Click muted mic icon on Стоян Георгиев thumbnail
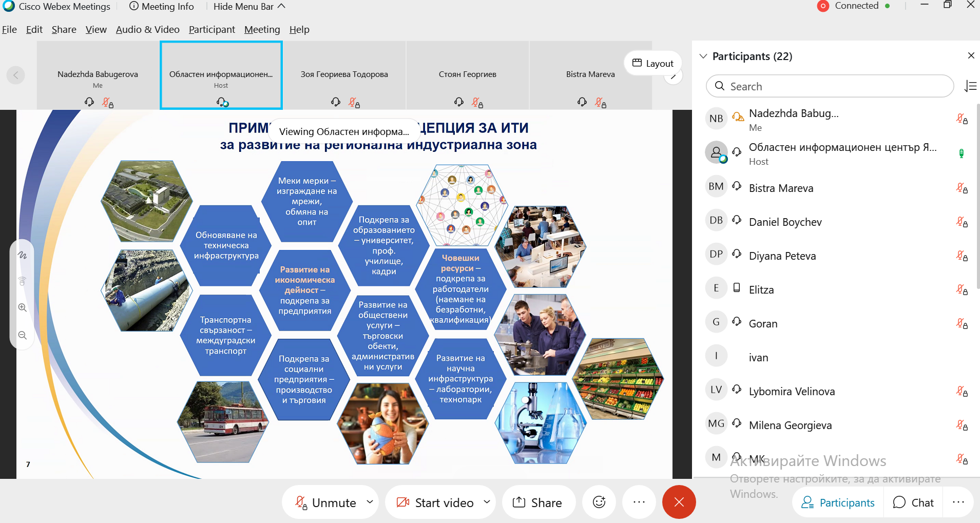Screen dimensions: 980x523 point(477,103)
